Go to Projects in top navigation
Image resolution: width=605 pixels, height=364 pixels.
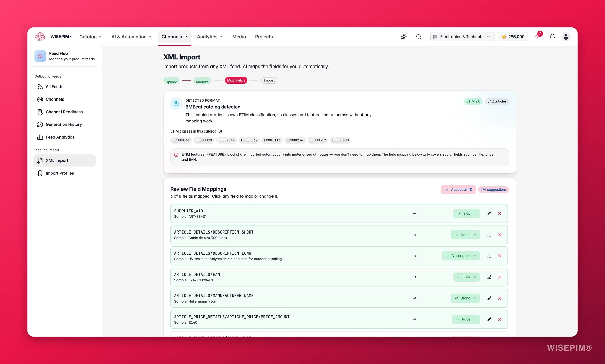pos(264,37)
